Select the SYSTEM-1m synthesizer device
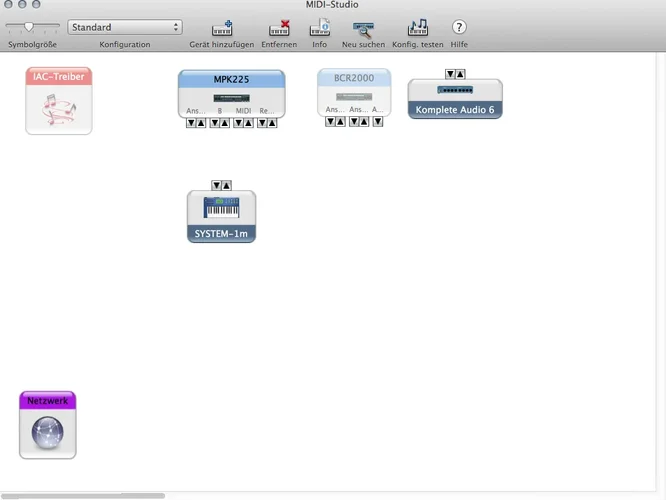The image size is (666, 500). [x=221, y=217]
